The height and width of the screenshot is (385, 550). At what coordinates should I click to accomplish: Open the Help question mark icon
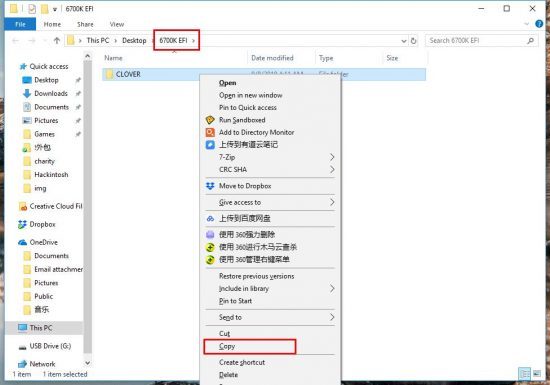(539, 24)
